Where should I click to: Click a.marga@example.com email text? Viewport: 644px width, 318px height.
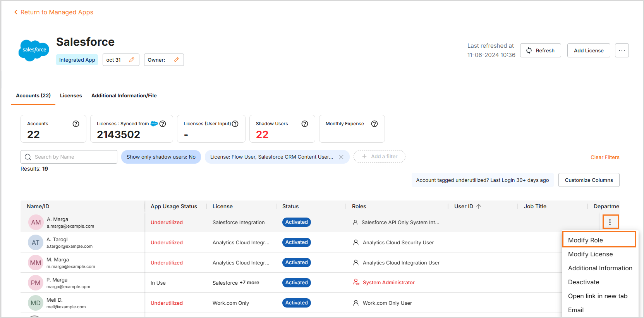tap(70, 226)
